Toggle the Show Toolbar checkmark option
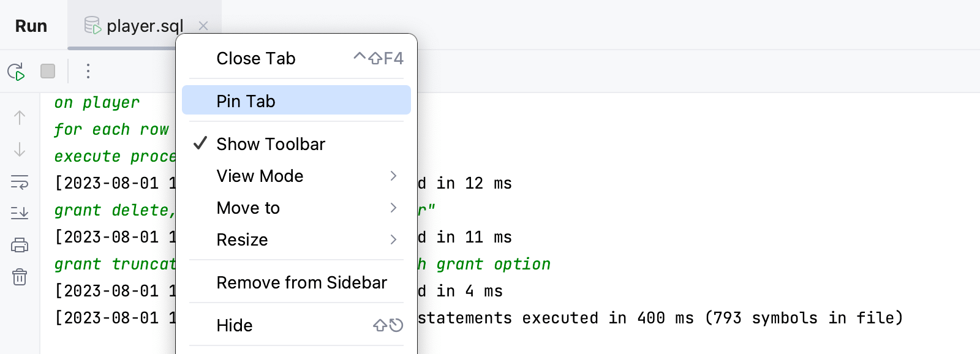 click(270, 144)
